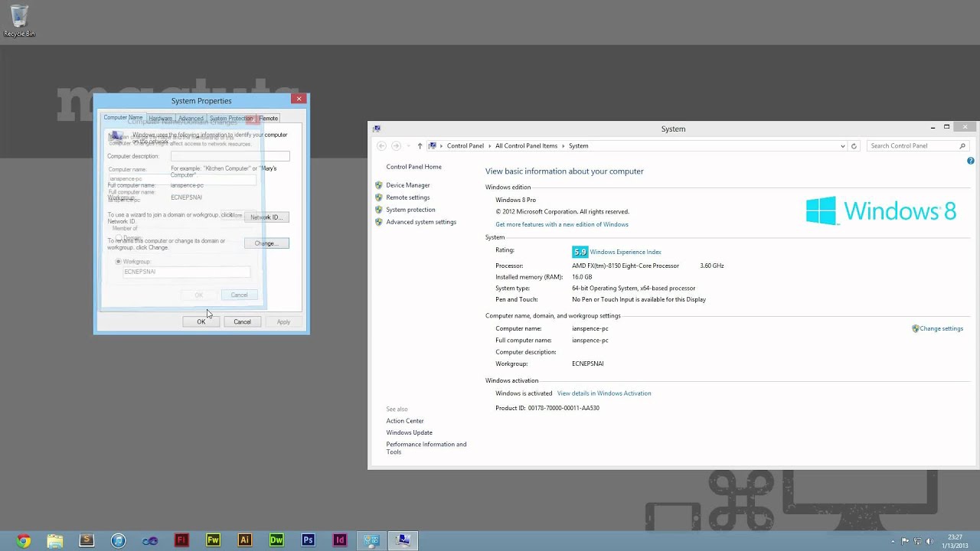
Task: Open Performance Information and Tools link
Action: click(x=426, y=448)
